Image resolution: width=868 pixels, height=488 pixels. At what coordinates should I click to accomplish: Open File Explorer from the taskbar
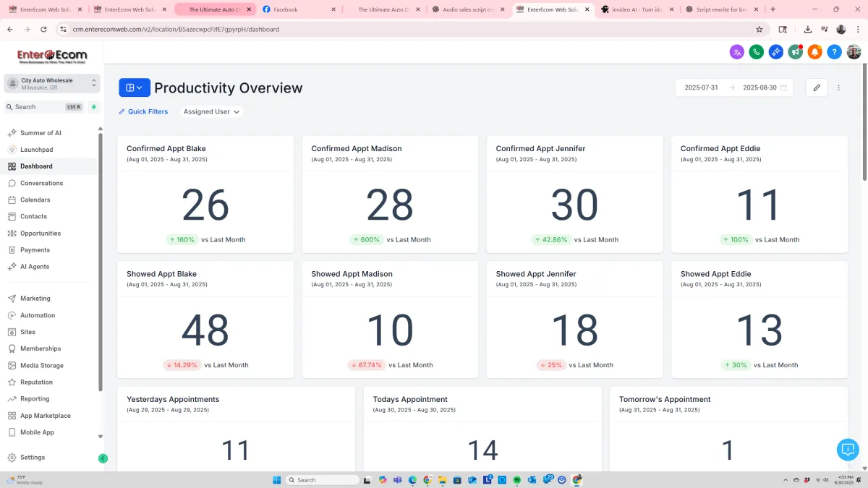(442, 480)
